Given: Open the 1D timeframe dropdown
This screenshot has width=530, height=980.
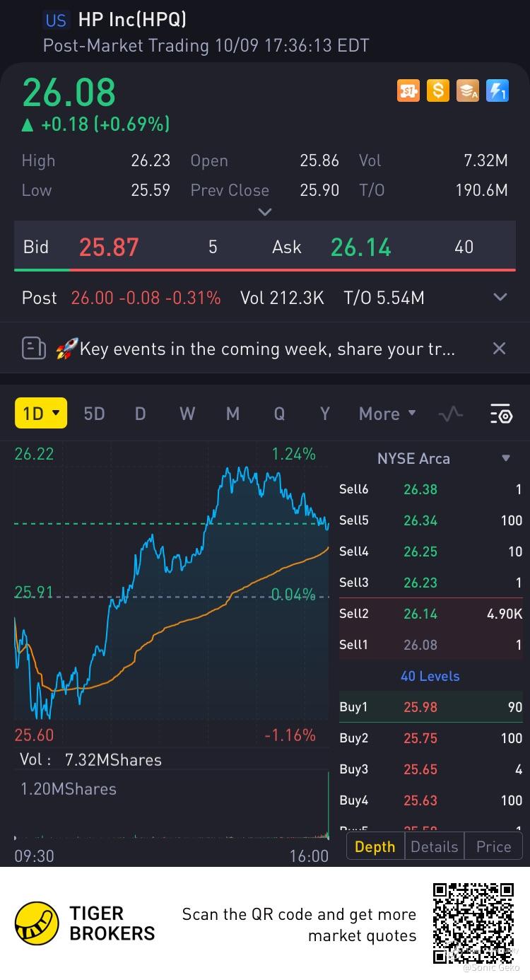Looking at the screenshot, I should click(41, 413).
